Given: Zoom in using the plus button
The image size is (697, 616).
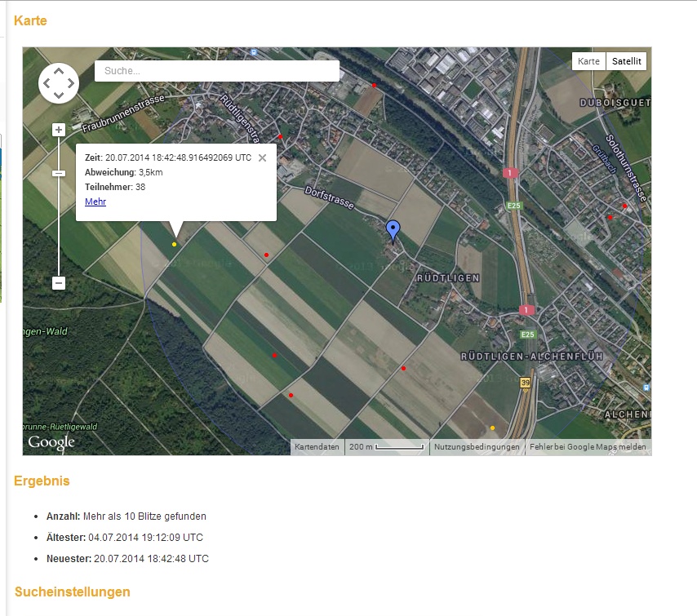Looking at the screenshot, I should pyautogui.click(x=59, y=130).
